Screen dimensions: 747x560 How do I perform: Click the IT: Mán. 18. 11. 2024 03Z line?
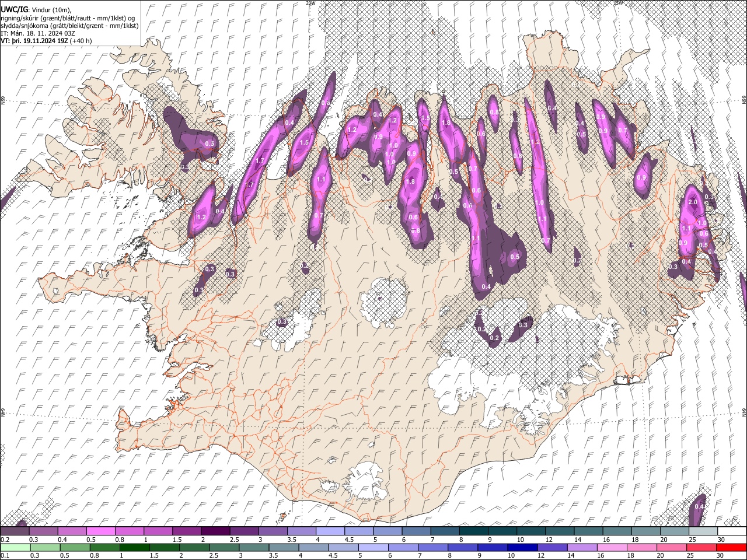click(38, 33)
